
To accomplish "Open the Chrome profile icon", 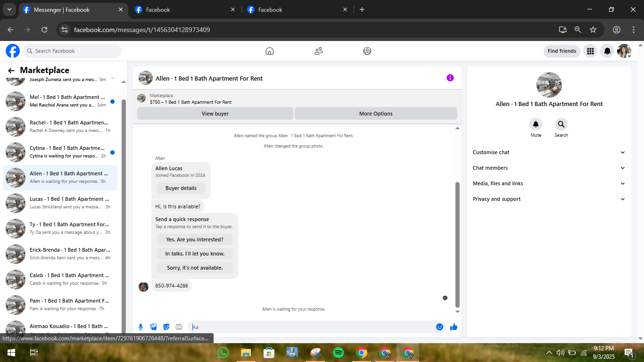I will (617, 30).
